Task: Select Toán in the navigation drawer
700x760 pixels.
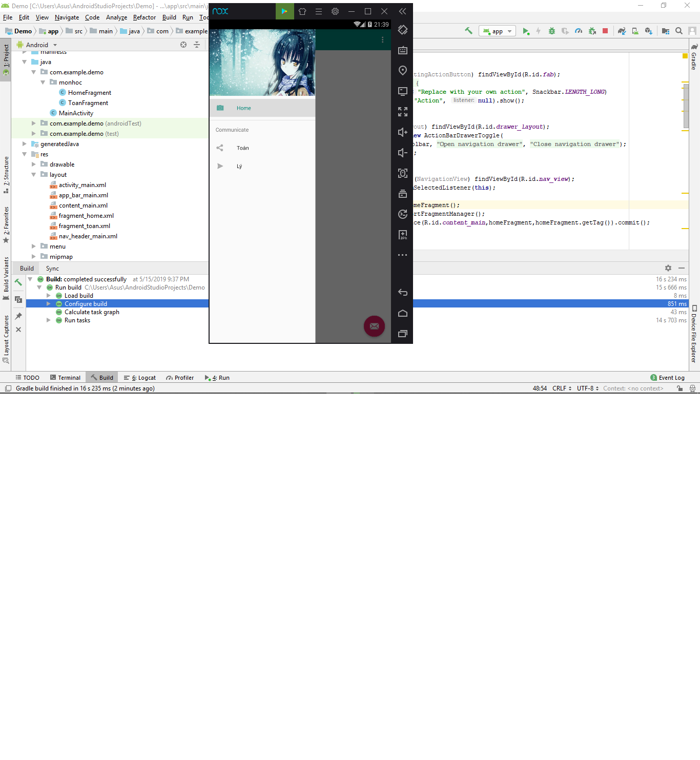Action: click(242, 148)
